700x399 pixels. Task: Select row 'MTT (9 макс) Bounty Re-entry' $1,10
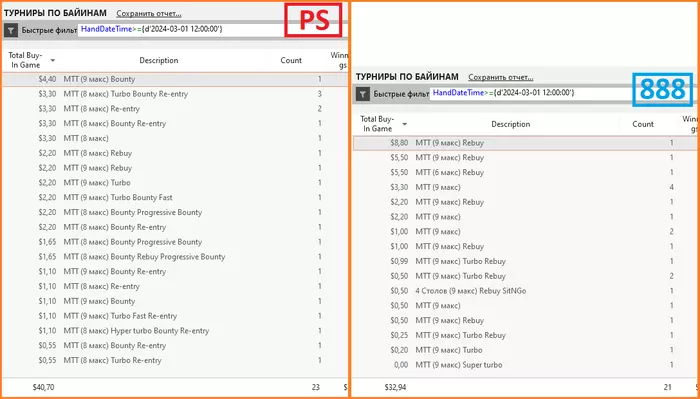coord(175,272)
